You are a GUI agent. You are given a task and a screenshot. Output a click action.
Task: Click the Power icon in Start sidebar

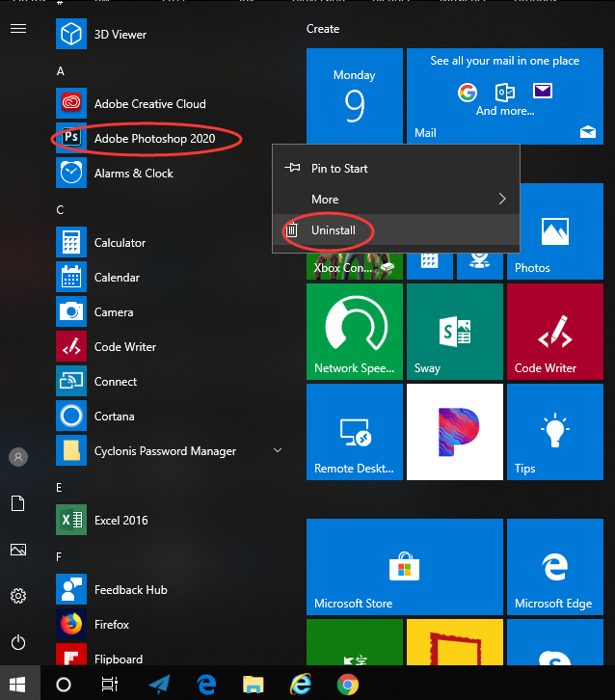point(18,642)
